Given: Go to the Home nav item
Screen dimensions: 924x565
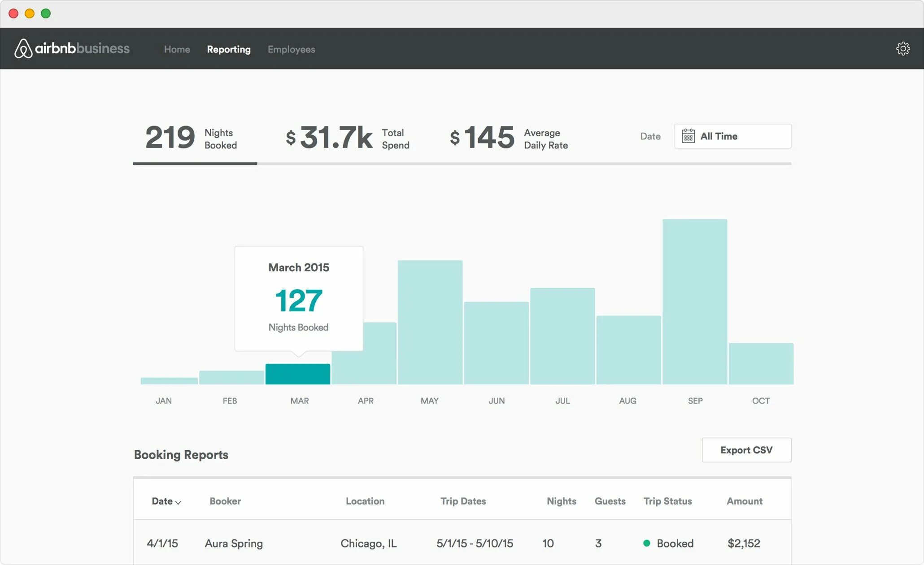Looking at the screenshot, I should coord(177,49).
